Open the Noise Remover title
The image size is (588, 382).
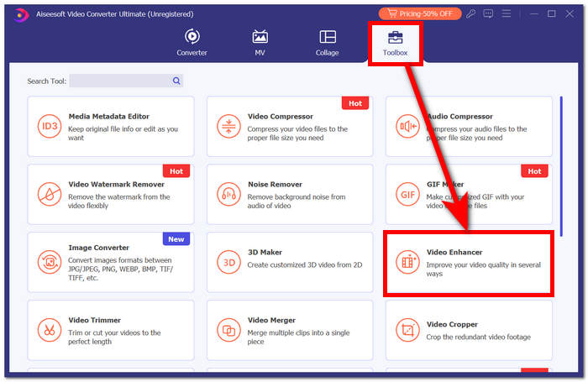coord(275,184)
